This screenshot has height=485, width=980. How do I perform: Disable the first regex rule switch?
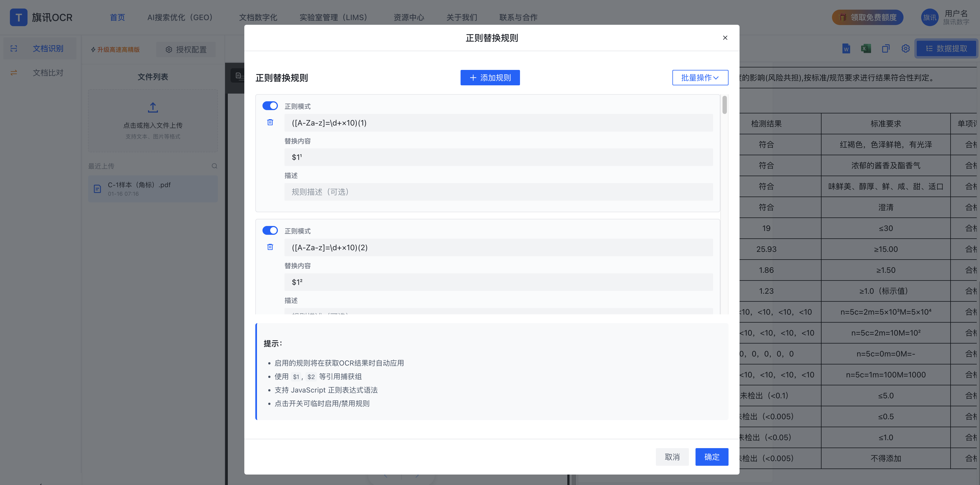[270, 106]
